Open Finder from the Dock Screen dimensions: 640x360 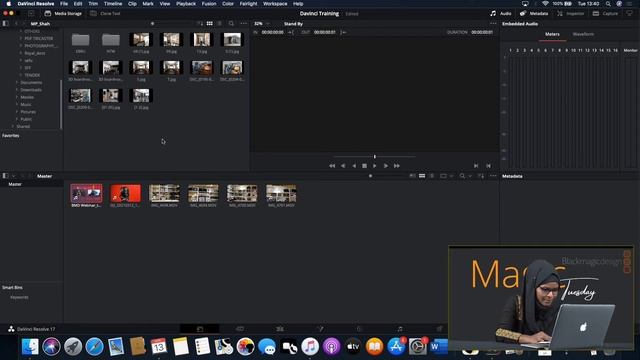(x=30, y=347)
